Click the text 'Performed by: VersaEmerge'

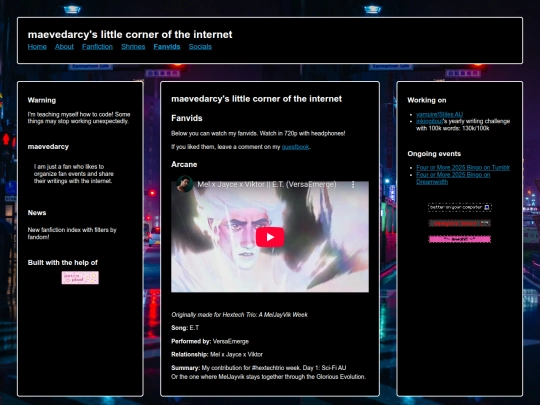210,341
